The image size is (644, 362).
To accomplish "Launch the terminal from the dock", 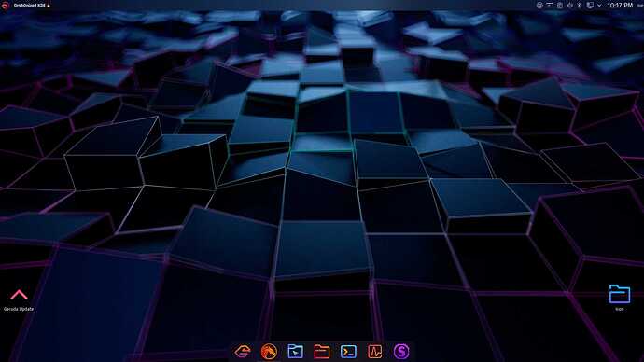I will 348,352.
